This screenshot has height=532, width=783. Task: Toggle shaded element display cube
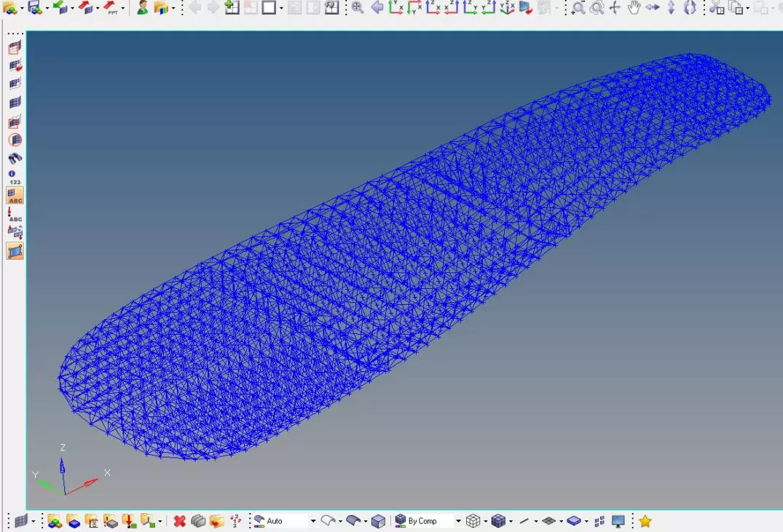pyautogui.click(x=498, y=521)
